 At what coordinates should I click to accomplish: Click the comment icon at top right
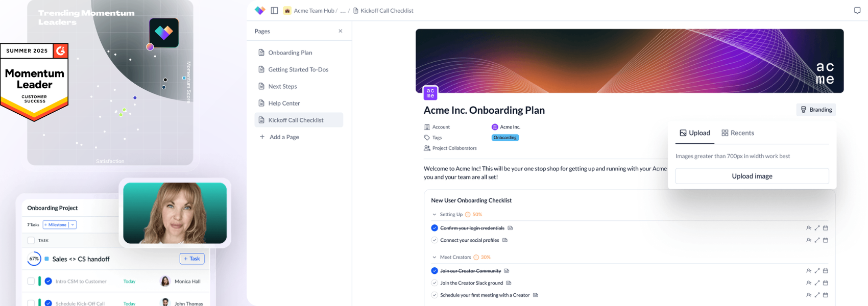click(857, 11)
